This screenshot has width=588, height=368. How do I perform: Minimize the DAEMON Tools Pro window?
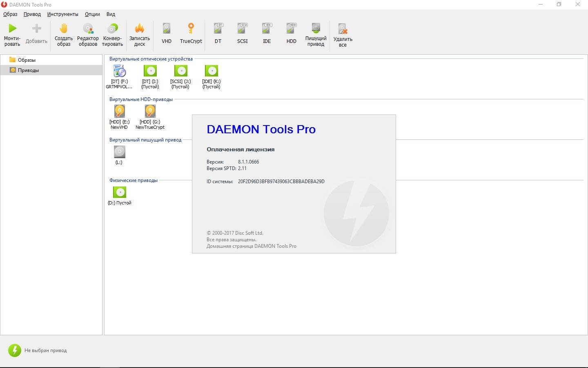point(541,4)
